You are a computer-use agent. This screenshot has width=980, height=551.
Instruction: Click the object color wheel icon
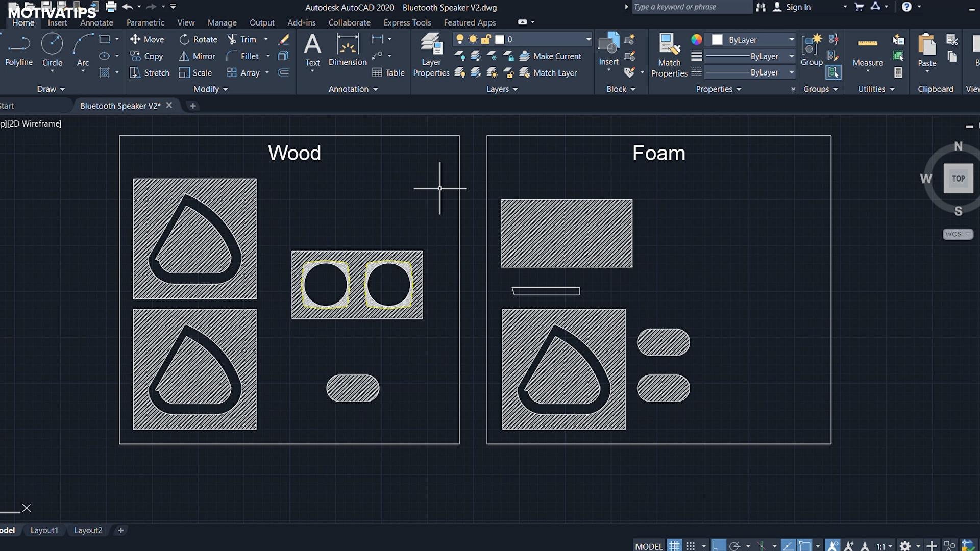[x=697, y=40]
